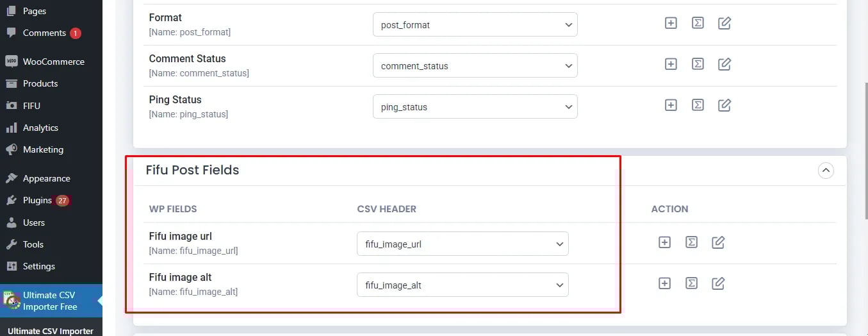Click sigma formula icon for Comment Status
Screen dimensions: 868x336
point(698,64)
